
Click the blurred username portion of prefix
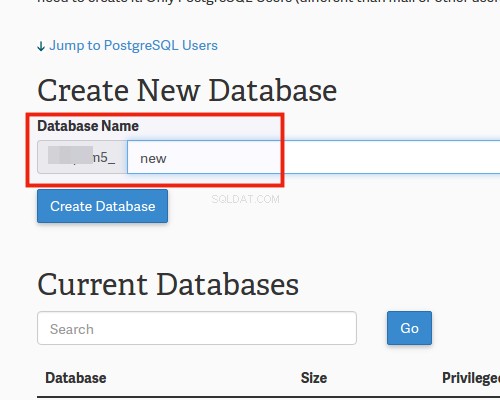[x=70, y=155]
